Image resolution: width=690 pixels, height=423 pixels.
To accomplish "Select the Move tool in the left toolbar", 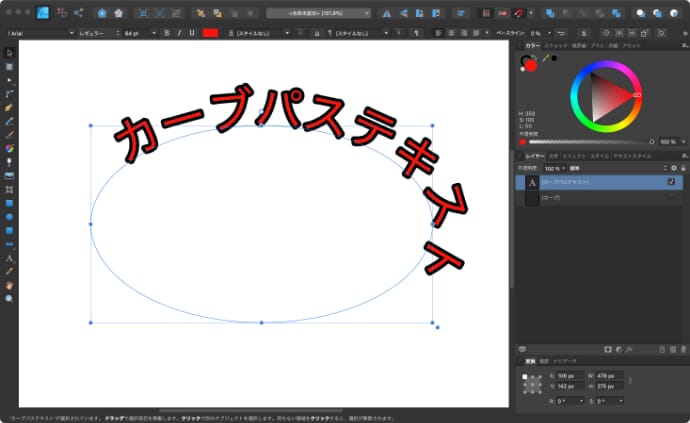I will [9, 52].
